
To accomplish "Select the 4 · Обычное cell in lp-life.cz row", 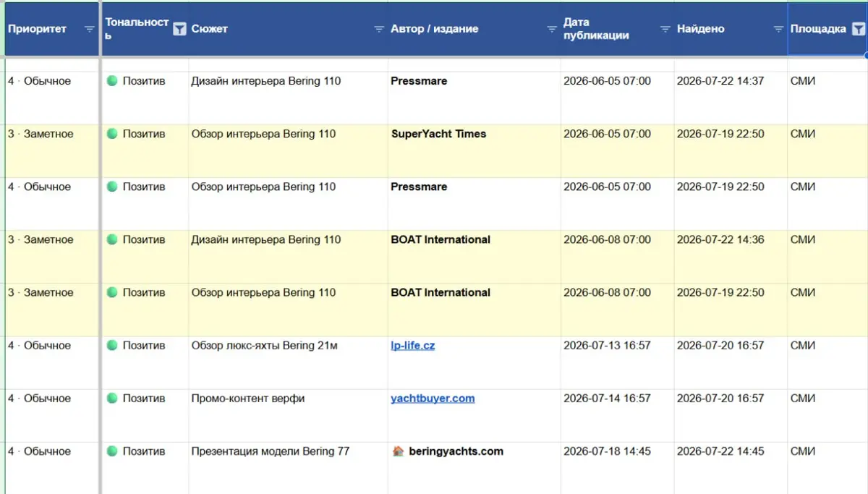I will (x=51, y=362).
